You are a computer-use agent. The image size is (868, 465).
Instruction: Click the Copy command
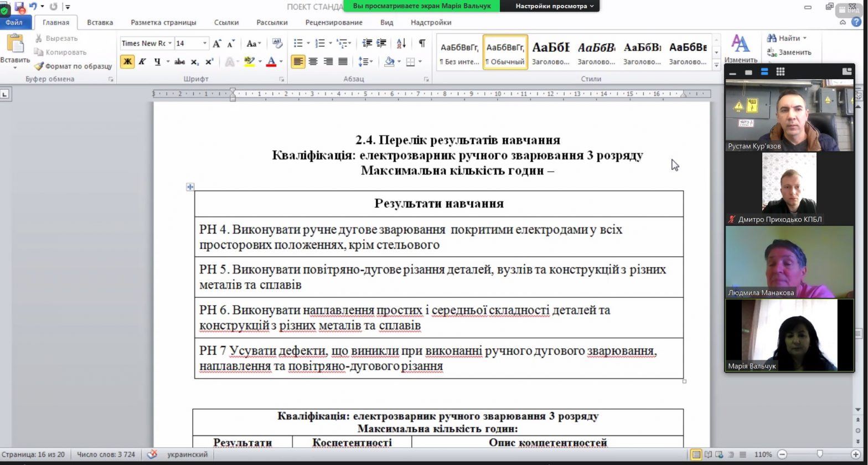(x=60, y=52)
